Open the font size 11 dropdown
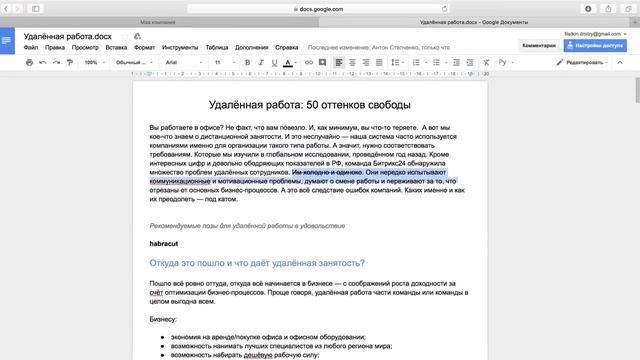The height and width of the screenshot is (360, 640). [x=224, y=62]
